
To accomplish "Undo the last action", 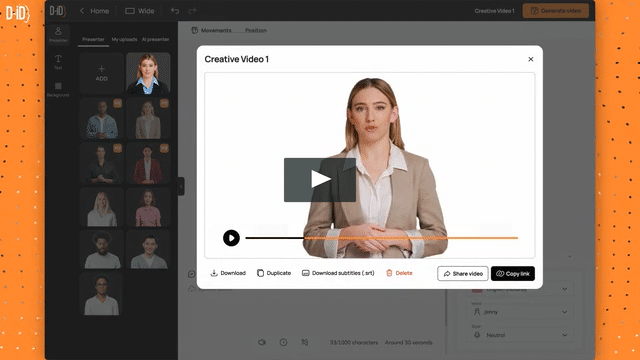I will pos(175,11).
